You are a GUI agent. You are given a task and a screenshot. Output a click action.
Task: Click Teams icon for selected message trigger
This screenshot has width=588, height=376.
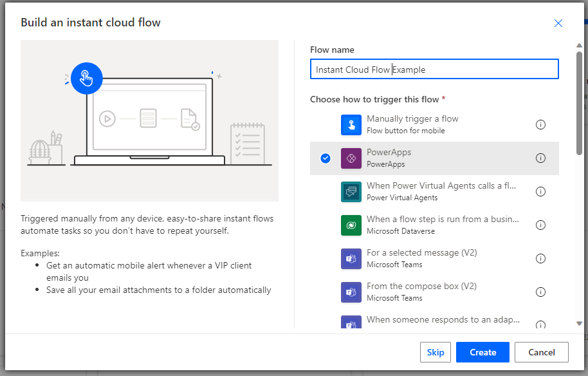coord(351,259)
